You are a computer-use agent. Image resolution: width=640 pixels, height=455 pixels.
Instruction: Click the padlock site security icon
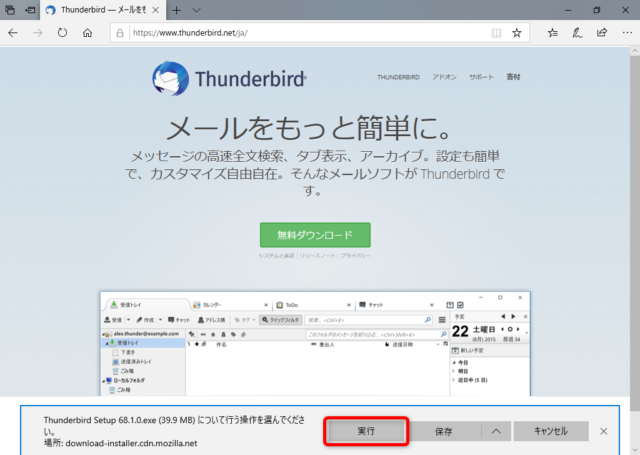(120, 33)
